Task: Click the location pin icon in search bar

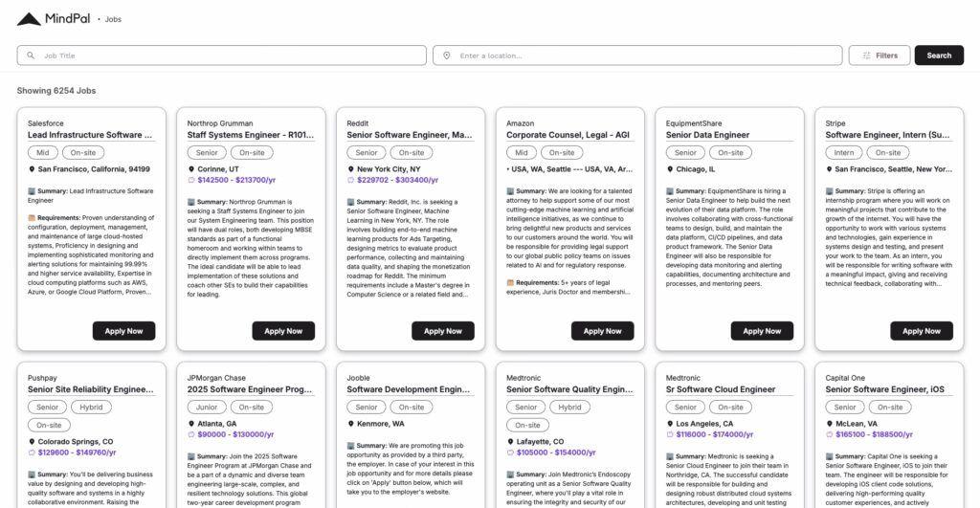Action: tap(447, 55)
